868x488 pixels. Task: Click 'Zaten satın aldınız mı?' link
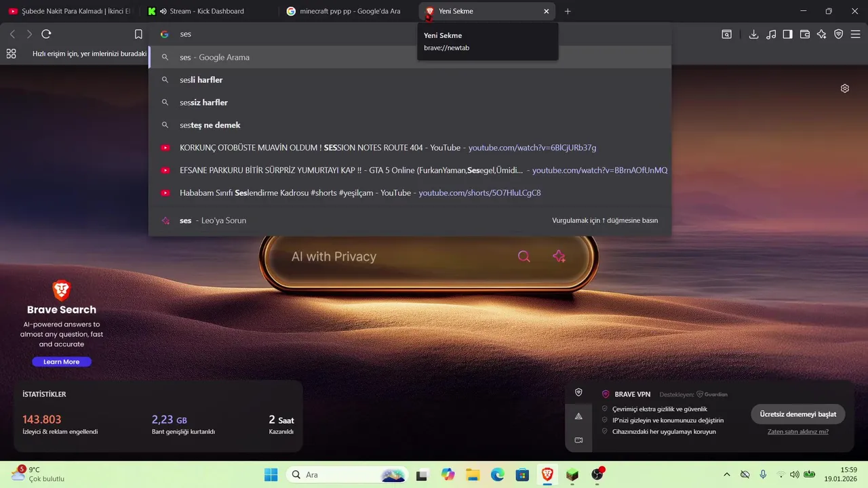(x=797, y=432)
